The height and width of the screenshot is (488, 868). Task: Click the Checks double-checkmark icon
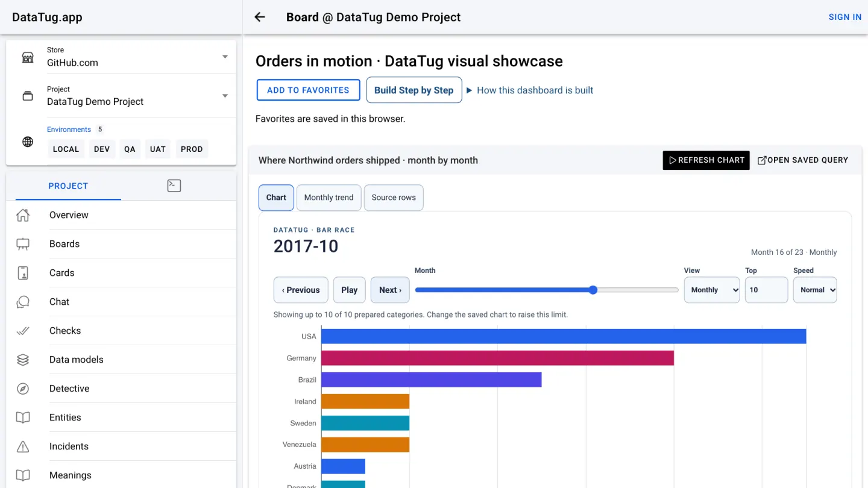[23, 331]
